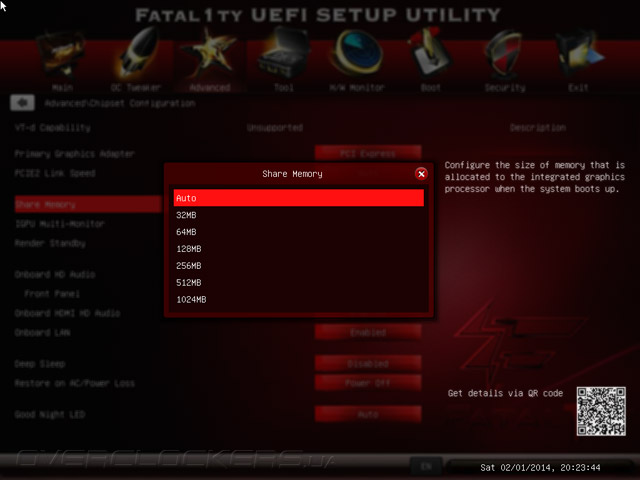Viewport: 640px width, 480px height.
Task: Open the Main section icon
Action: 62,56
